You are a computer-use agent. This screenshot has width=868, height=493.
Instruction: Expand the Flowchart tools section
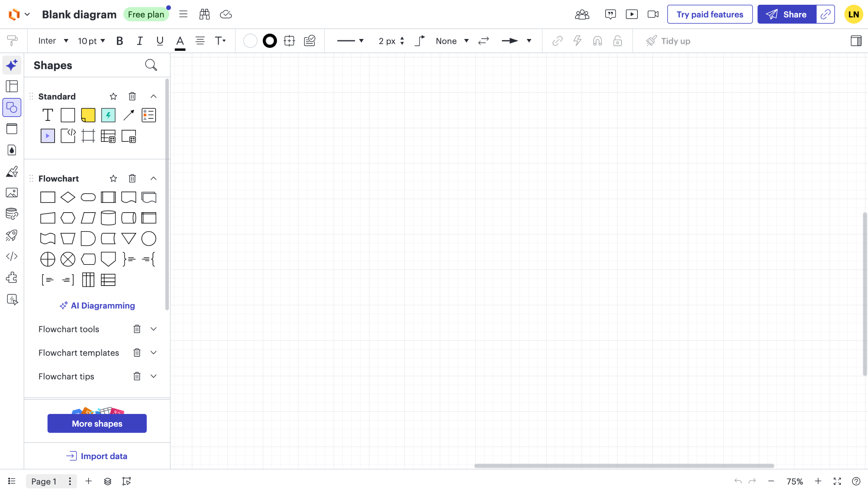[154, 329]
